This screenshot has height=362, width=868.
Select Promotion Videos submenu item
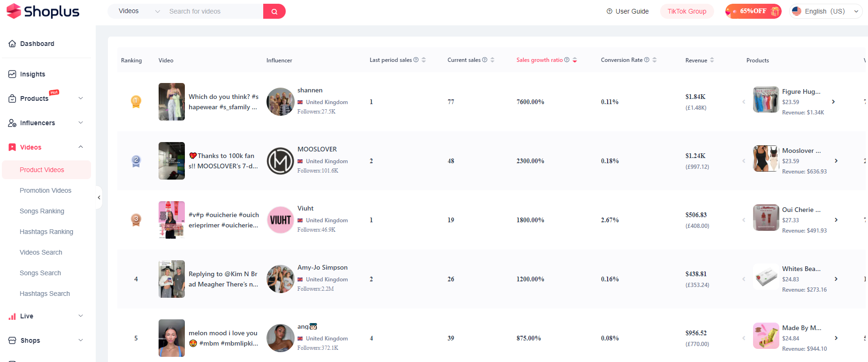point(46,190)
